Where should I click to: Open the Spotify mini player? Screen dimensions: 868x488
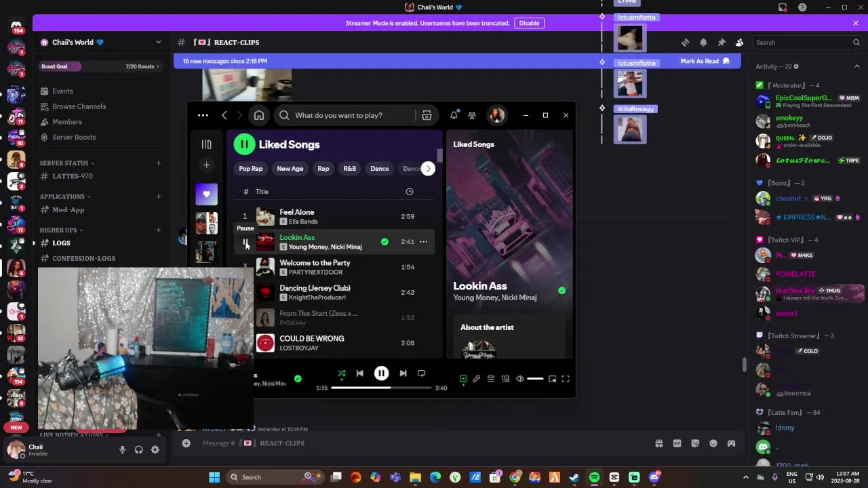click(552, 379)
